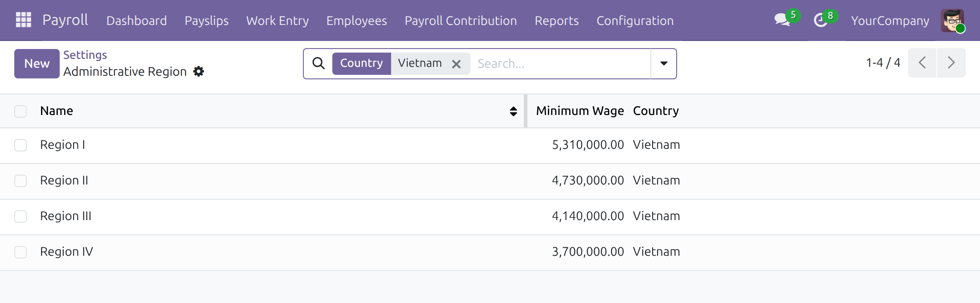Click the Country facet label
The width and height of the screenshot is (980, 303).
pos(361,63)
